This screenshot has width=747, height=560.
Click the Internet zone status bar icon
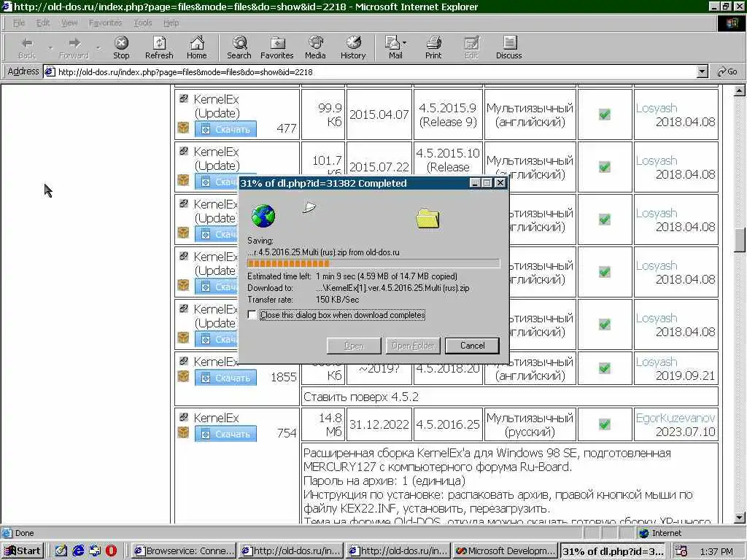(x=644, y=533)
